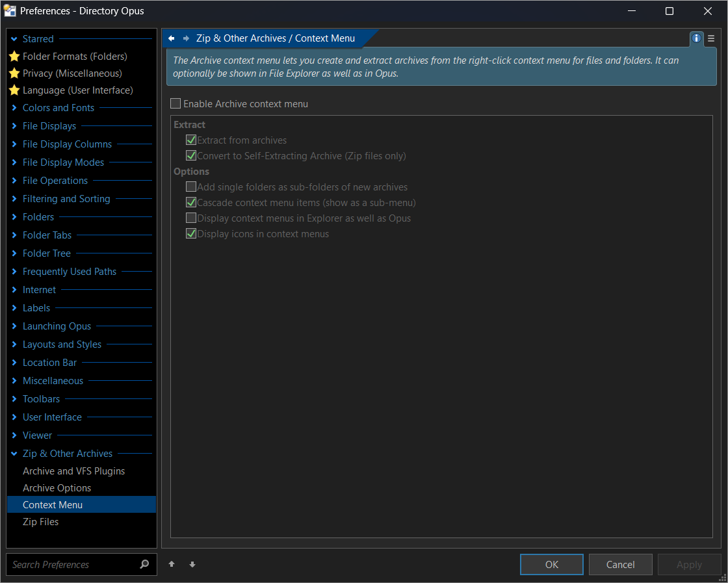The height and width of the screenshot is (583, 728).
Task: Collapse the Starred section chevron
Action: click(x=14, y=39)
